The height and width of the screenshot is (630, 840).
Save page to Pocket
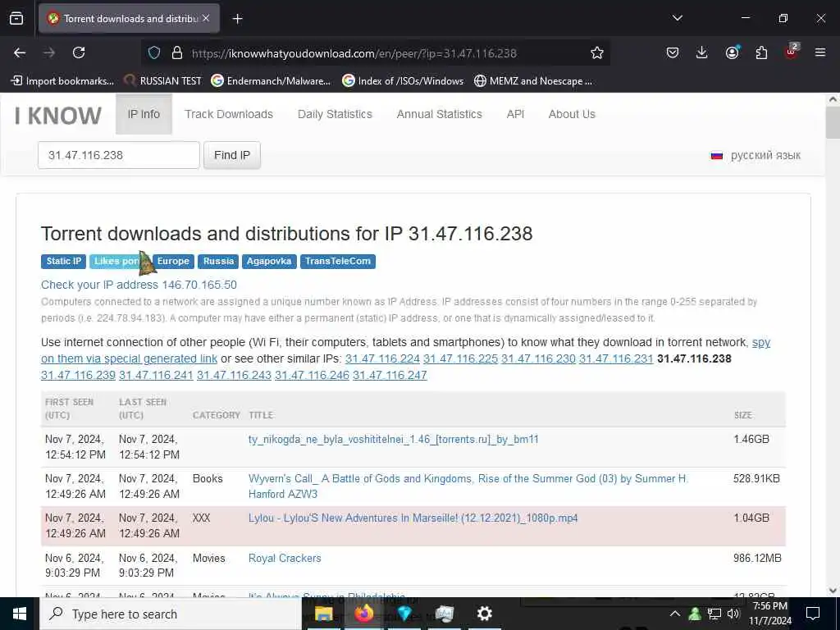tap(673, 52)
